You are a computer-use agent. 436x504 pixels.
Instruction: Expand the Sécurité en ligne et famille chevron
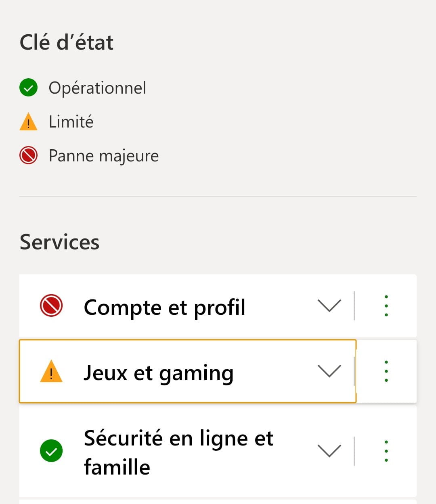329,451
